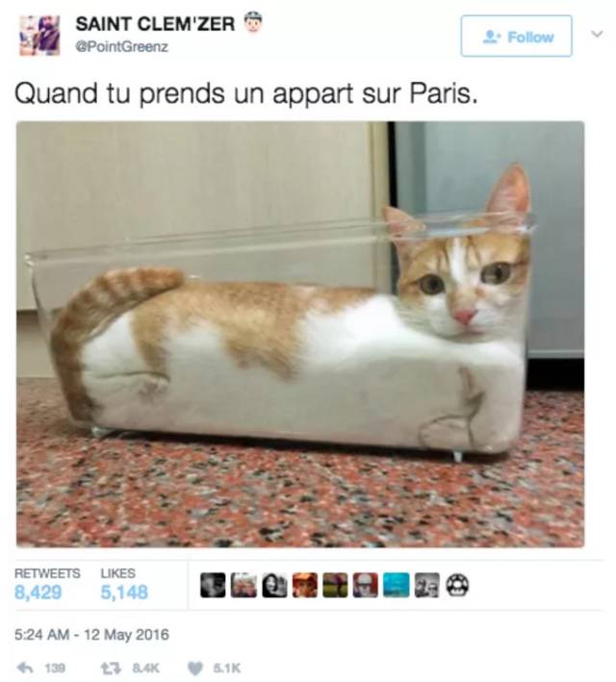This screenshot has height=682, width=616.
Task: Open the SAINT CLEM'ZER display name
Action: pyautogui.click(x=155, y=23)
